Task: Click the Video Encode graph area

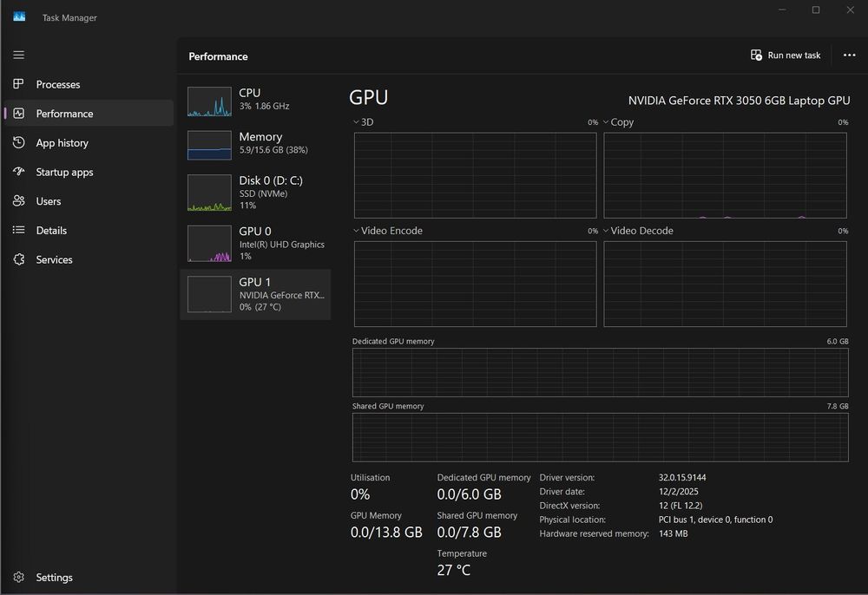Action: click(x=476, y=284)
